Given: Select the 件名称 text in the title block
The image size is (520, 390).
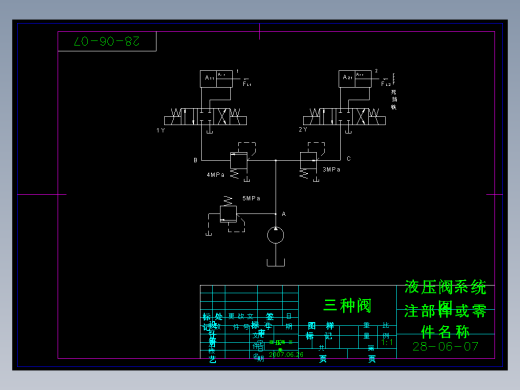Looking at the screenshot, I should click(445, 332).
